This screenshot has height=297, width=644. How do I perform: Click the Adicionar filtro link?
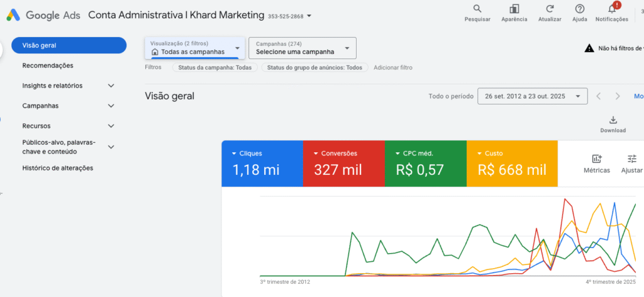pos(392,67)
